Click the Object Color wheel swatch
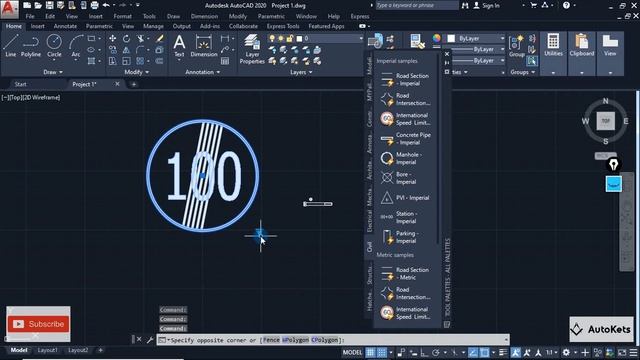Image resolution: width=640 pixels, height=360 pixels. click(436, 38)
